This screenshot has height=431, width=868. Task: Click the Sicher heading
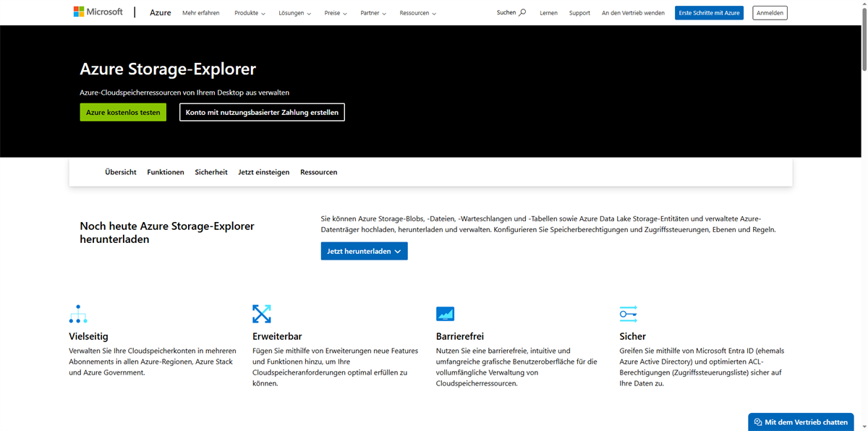[x=633, y=336]
